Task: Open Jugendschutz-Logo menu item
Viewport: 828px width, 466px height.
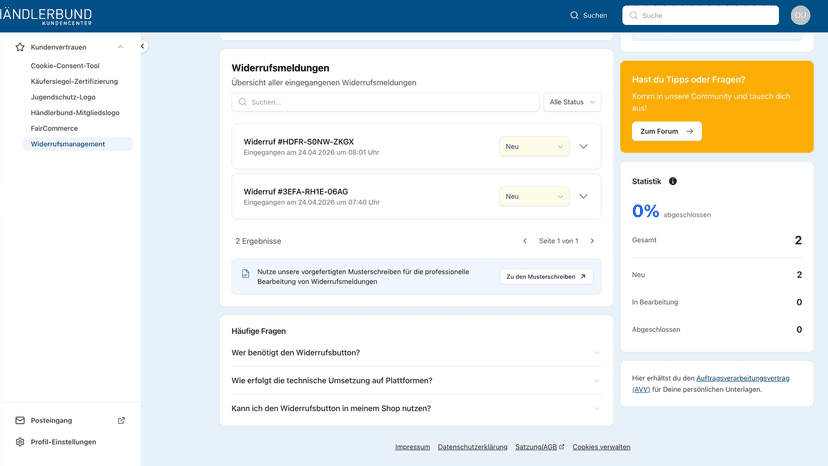Action: click(x=63, y=97)
